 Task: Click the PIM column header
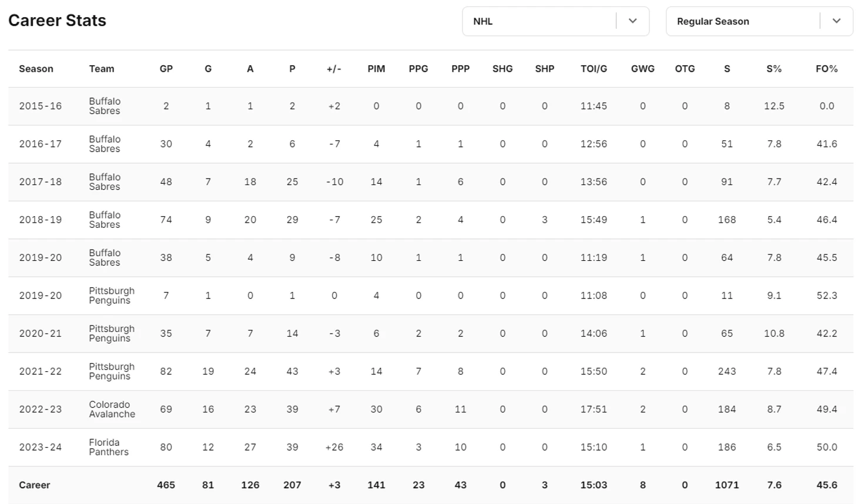[x=376, y=69]
